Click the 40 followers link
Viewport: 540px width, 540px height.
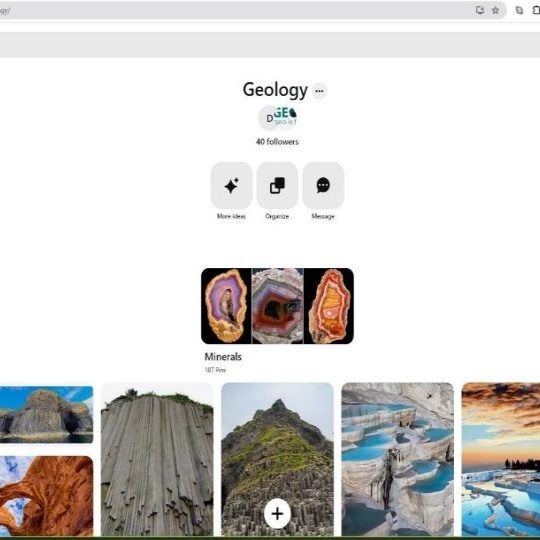point(277,142)
